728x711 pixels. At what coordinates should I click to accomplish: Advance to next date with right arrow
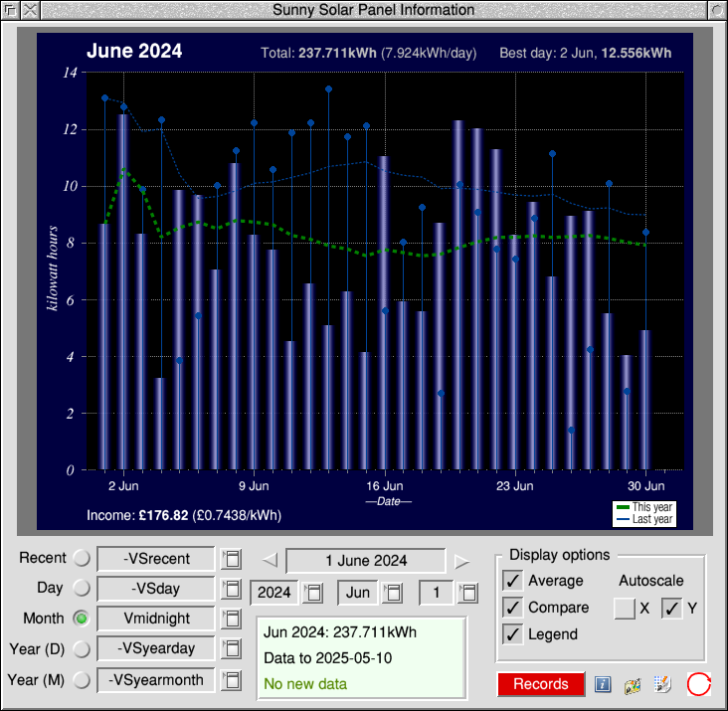click(461, 561)
